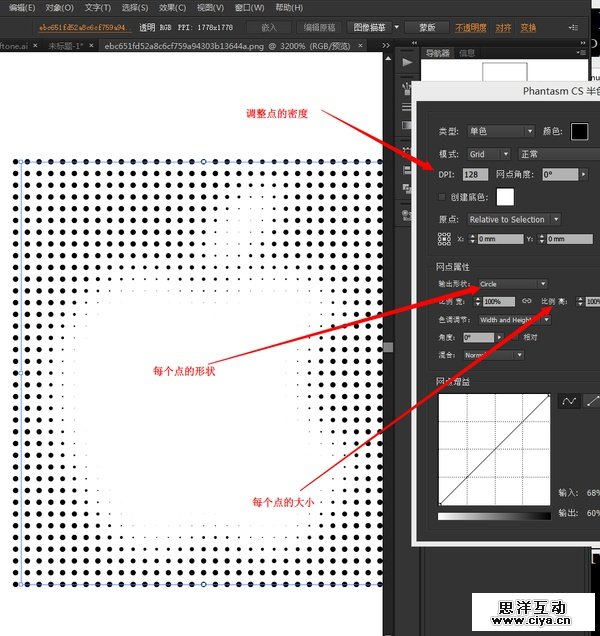Expand the 模式 Grid dropdown
The width and height of the screenshot is (600, 636).
click(488, 154)
